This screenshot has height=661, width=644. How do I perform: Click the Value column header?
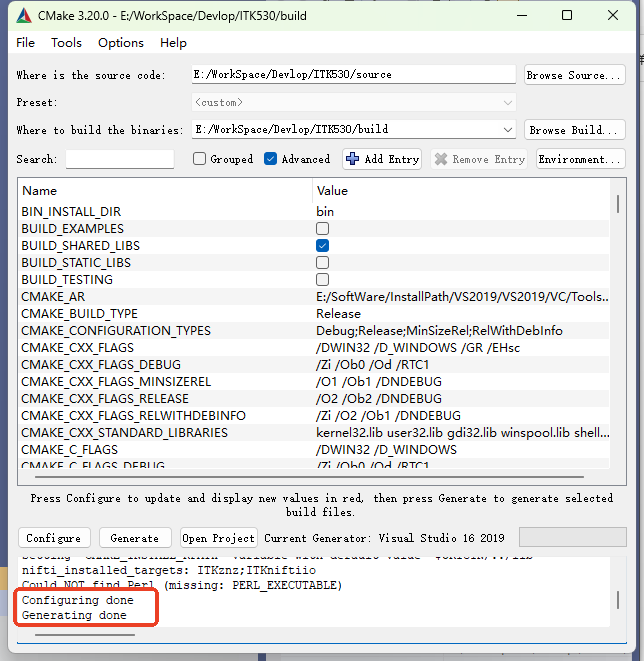click(x=332, y=191)
